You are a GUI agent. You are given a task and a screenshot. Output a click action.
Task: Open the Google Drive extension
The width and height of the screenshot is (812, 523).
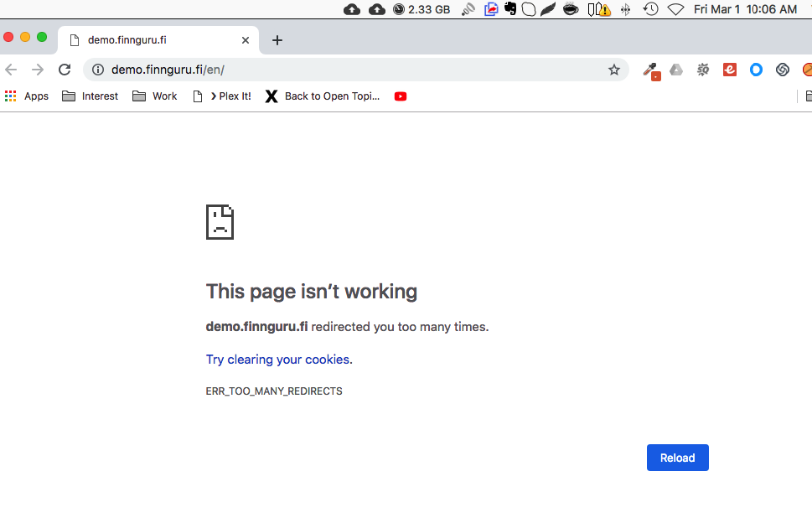(676, 70)
